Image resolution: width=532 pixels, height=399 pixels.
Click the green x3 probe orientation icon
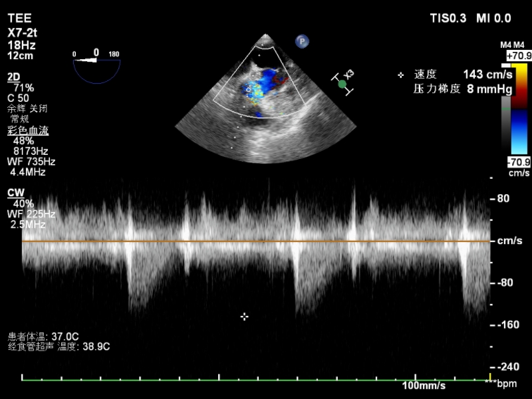pos(342,84)
